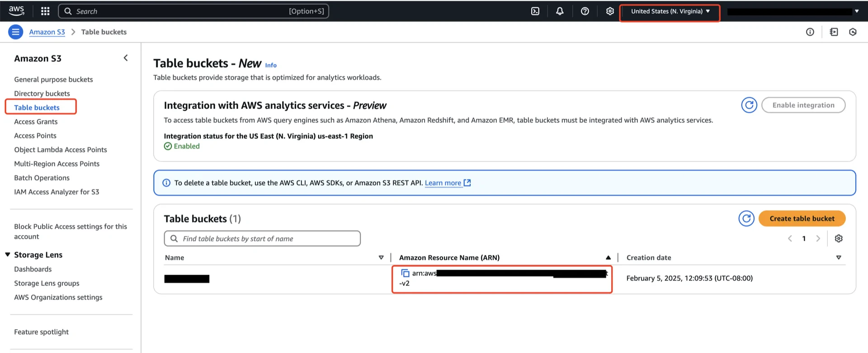Click the Info link next to title
Screen dimensions: 868x353
point(271,65)
